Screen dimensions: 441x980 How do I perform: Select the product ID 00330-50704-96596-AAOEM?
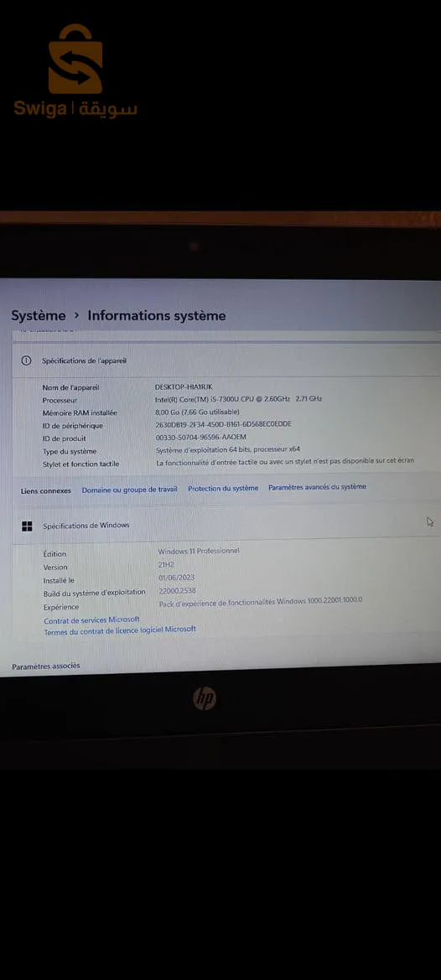(x=201, y=437)
